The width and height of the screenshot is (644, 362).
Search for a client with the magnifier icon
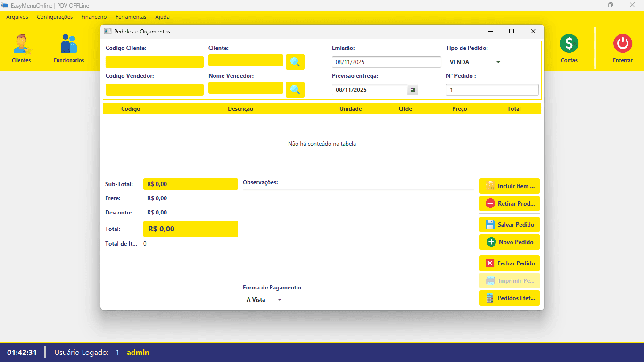click(x=295, y=61)
